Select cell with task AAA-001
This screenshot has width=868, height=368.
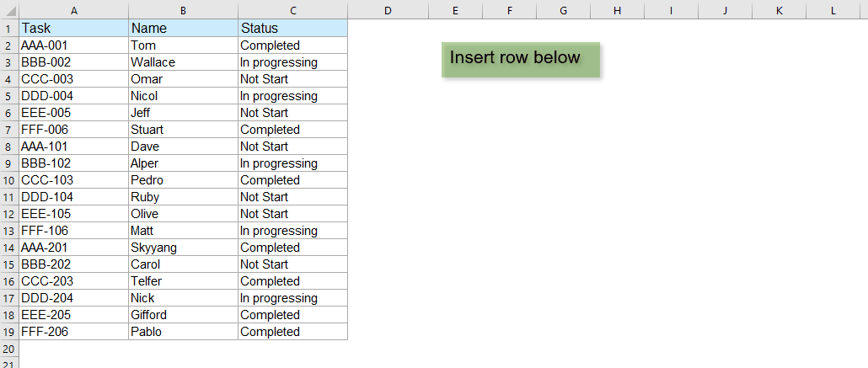coord(74,45)
